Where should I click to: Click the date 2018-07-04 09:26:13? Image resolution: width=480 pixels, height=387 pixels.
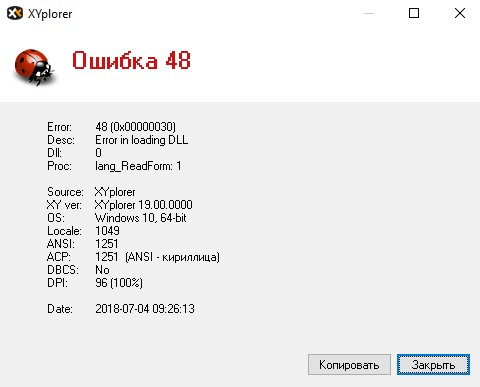point(145,309)
